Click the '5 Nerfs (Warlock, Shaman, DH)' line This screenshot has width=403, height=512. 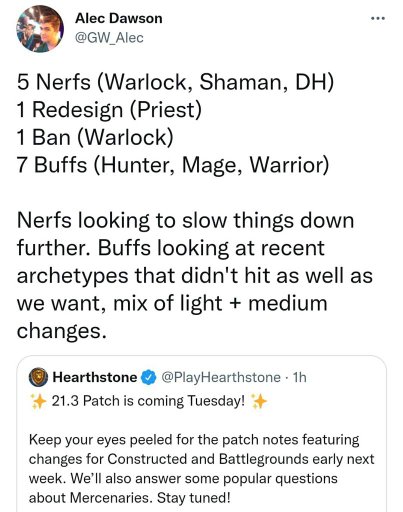tap(175, 82)
